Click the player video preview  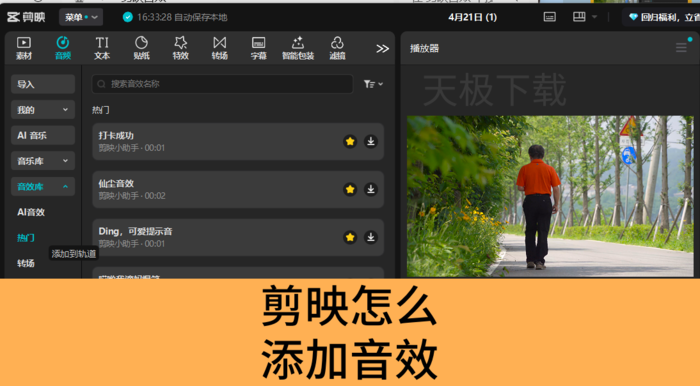(550, 196)
